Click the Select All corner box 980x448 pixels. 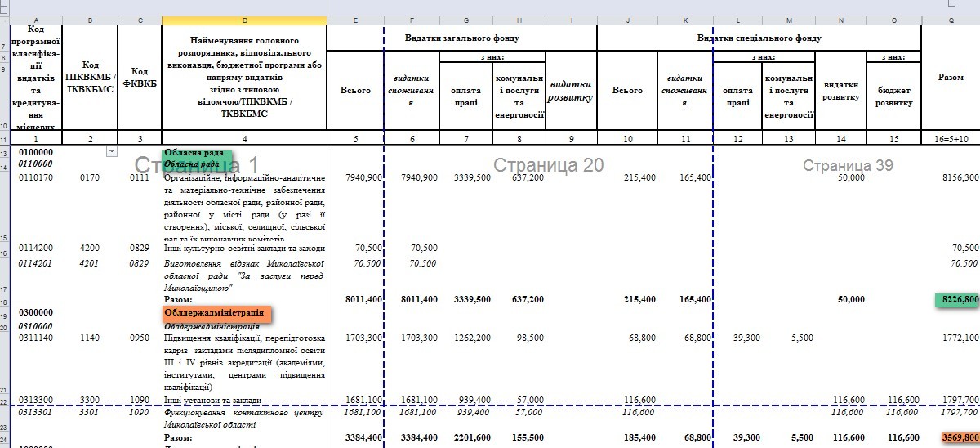(5, 19)
